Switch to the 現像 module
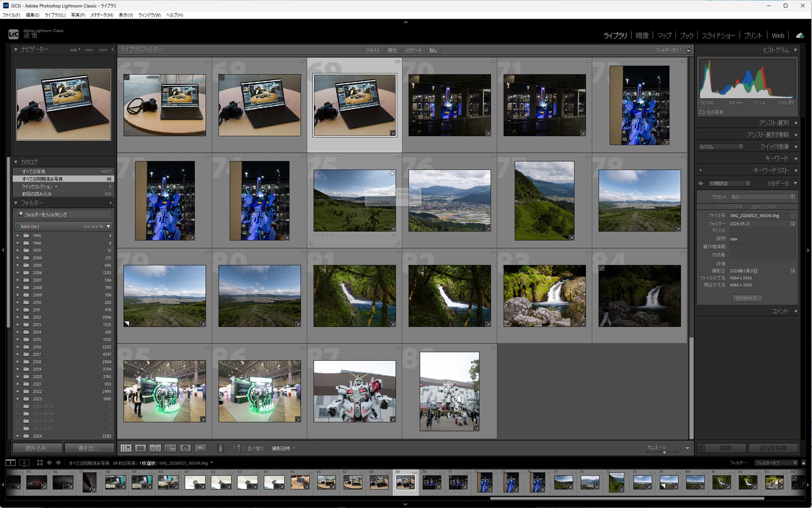Image resolution: width=812 pixels, height=508 pixels. (642, 36)
